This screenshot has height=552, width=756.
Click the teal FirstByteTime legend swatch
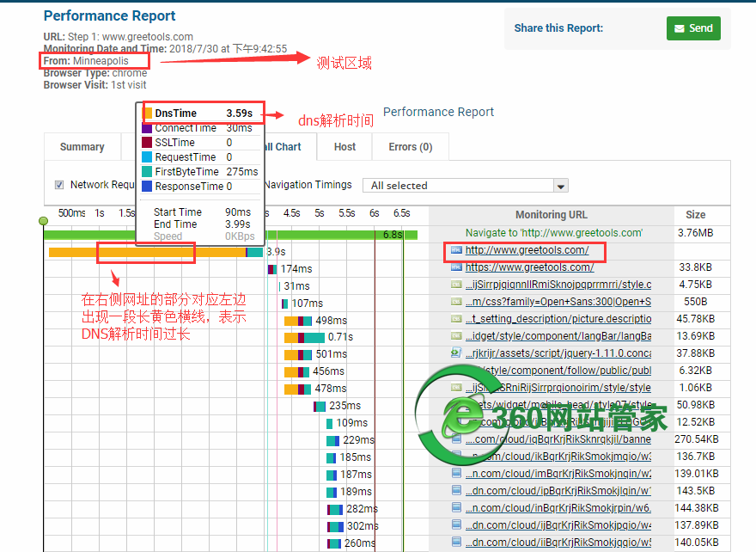147,172
